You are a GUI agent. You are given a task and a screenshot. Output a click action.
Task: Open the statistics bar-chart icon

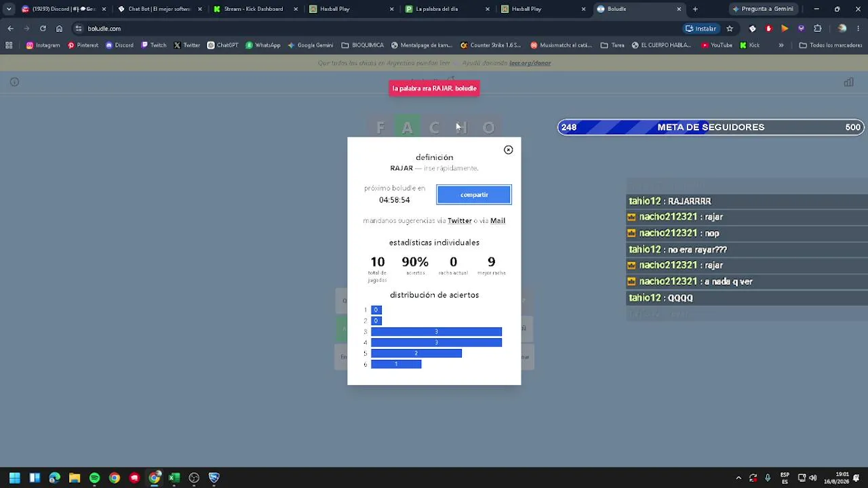848,82
